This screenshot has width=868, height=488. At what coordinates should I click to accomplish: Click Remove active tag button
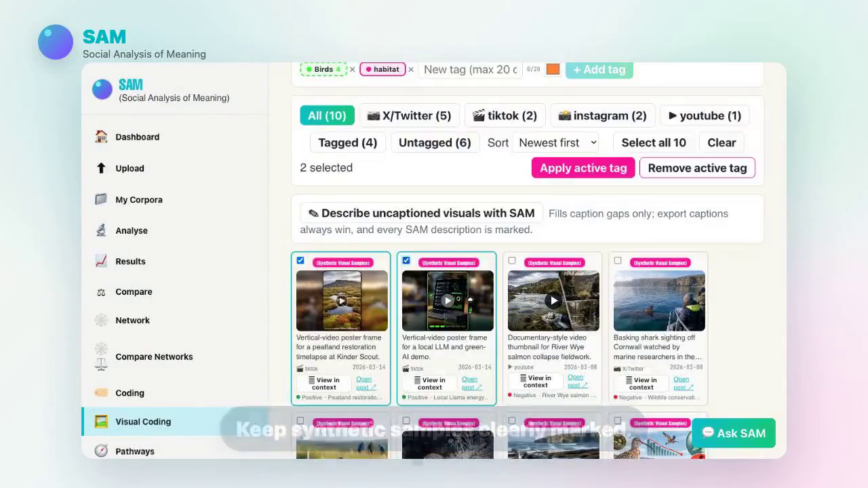click(697, 168)
